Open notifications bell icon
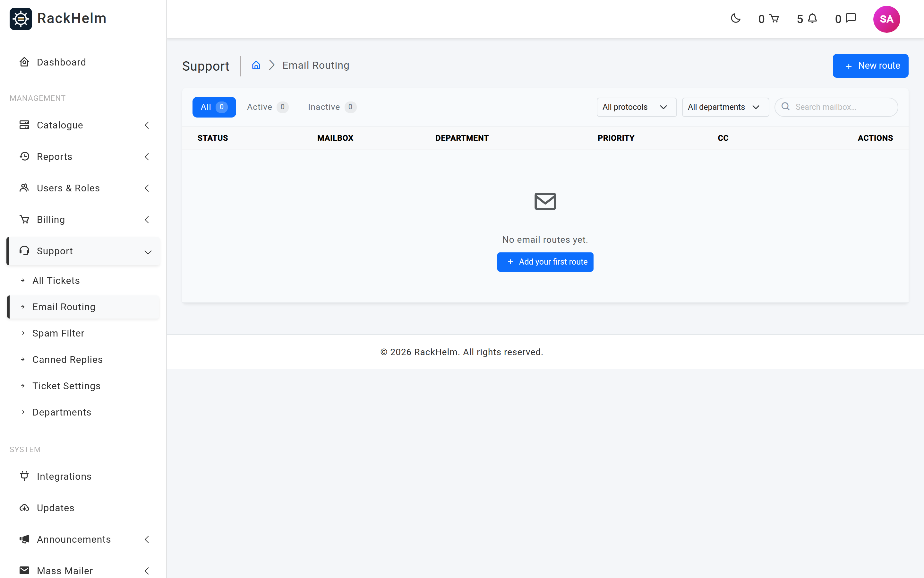Viewport: 924px width, 578px height. tap(812, 18)
